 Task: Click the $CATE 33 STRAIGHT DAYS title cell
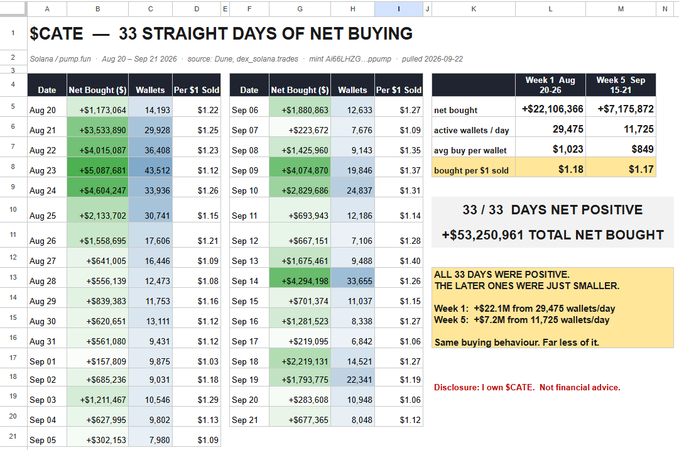point(221,33)
